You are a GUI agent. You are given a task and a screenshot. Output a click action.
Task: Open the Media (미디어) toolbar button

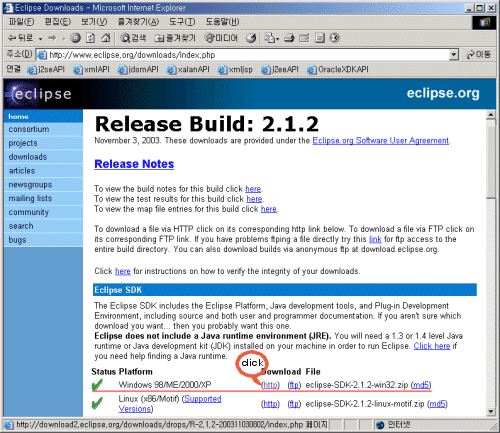coord(221,38)
